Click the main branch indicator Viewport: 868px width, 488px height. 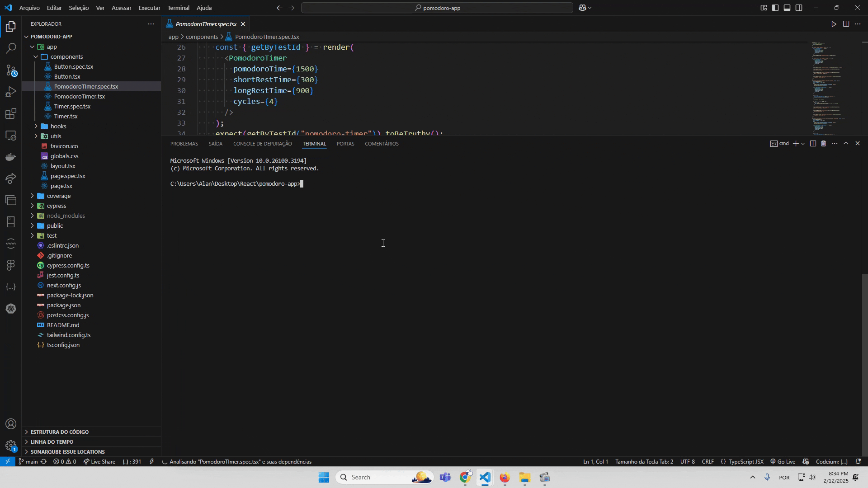(28, 462)
